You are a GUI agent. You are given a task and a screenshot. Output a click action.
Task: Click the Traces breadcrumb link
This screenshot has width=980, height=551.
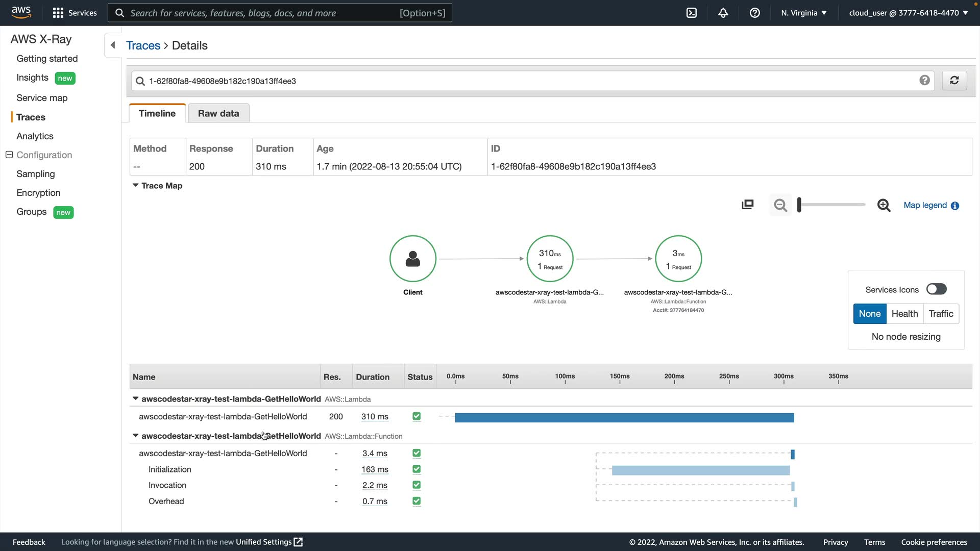tap(143, 45)
